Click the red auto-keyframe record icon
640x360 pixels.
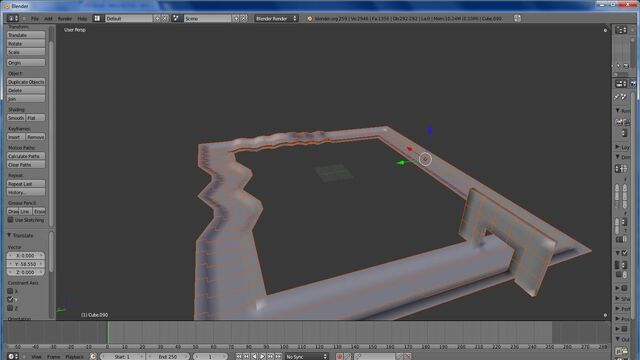[x=339, y=357]
